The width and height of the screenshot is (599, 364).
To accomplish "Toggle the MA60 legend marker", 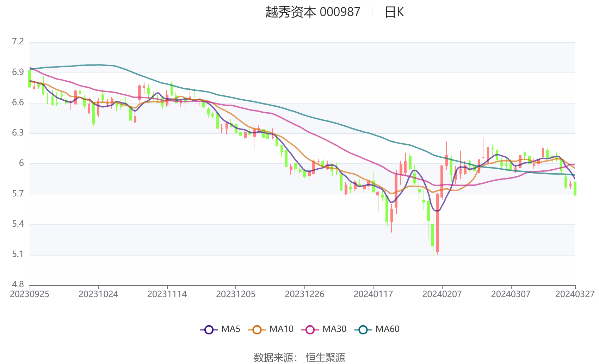I will tap(363, 330).
